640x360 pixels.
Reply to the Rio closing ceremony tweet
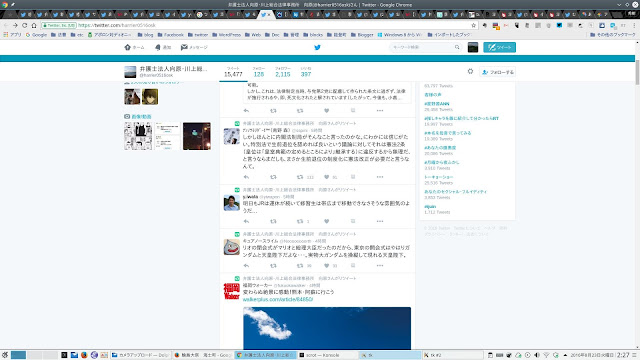click(x=246, y=266)
